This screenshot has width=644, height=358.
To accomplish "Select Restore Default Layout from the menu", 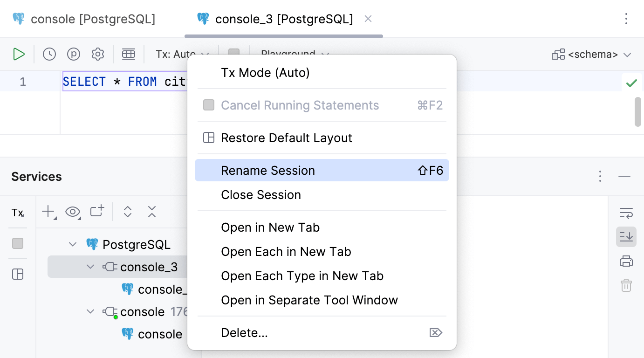I will click(x=286, y=138).
